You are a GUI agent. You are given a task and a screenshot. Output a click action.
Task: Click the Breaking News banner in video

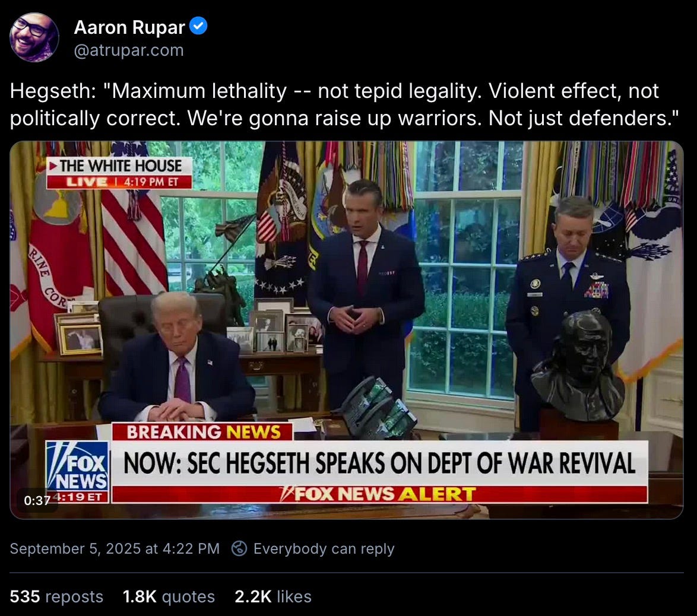point(202,431)
